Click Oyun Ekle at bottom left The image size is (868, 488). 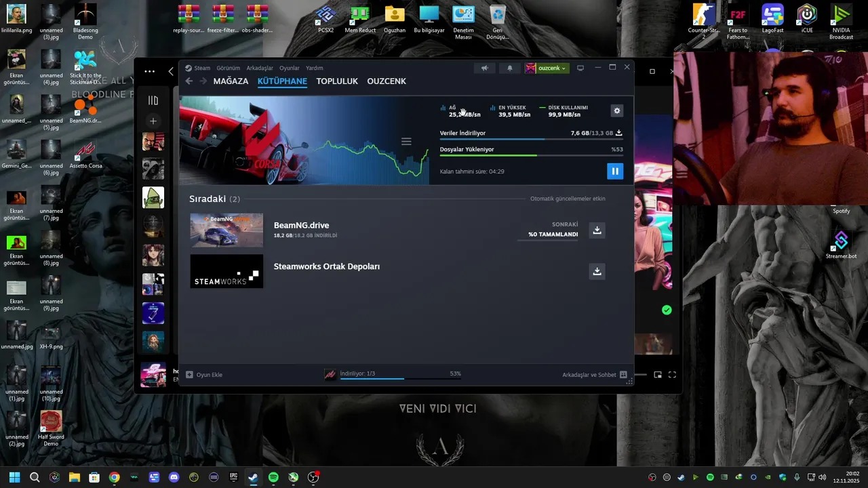(x=204, y=375)
